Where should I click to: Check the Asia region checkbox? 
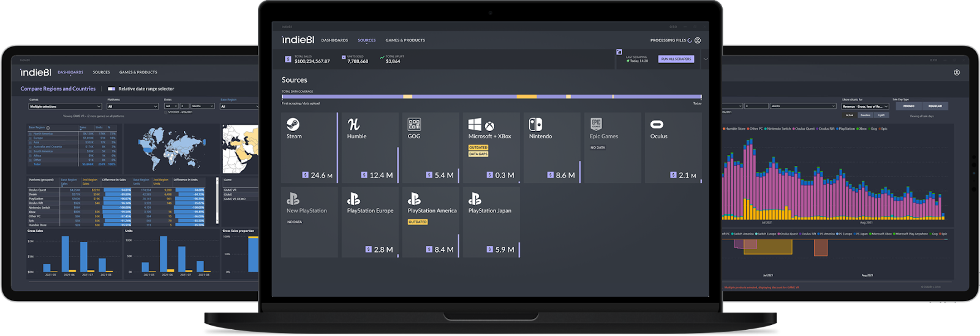(31, 142)
